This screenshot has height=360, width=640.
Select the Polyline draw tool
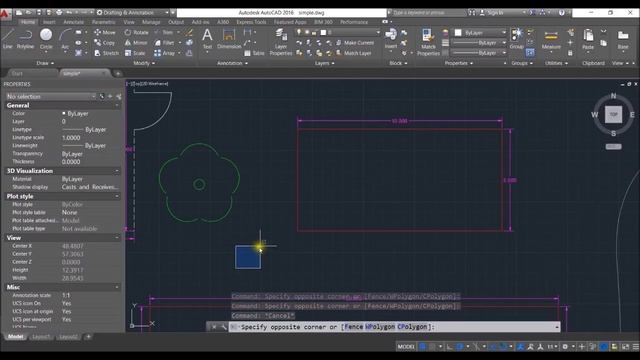25,39
